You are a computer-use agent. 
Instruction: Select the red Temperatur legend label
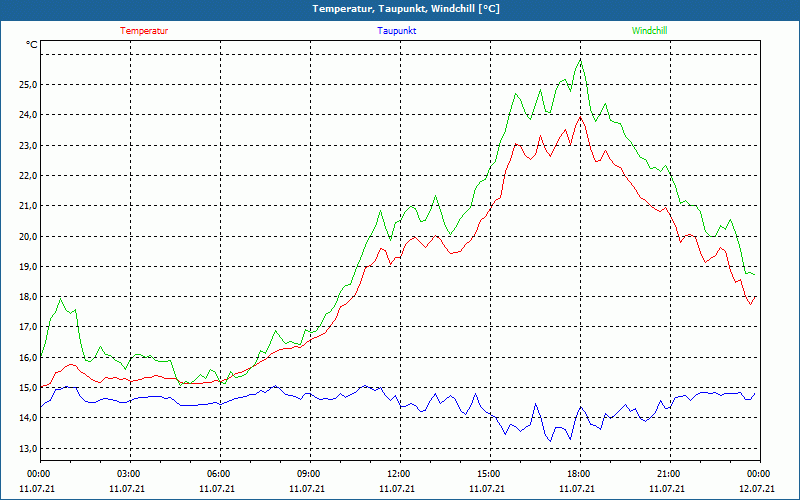(144, 31)
